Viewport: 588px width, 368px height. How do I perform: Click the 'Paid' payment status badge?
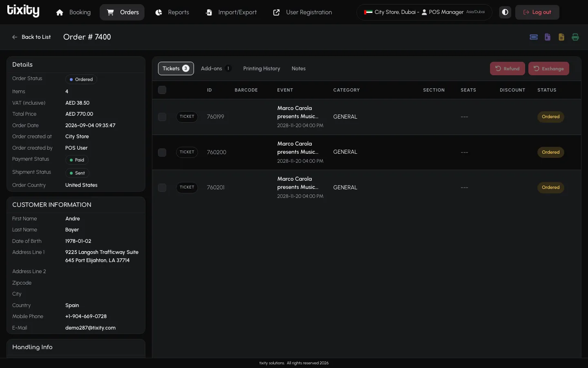77,160
